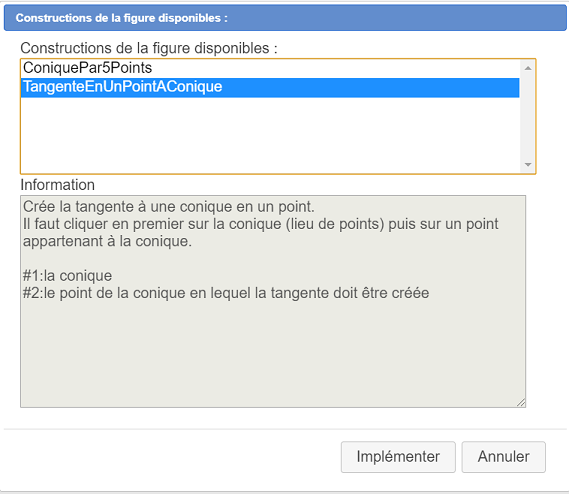Click inside the Information description box
569x494 pixels.
pyautogui.click(x=273, y=301)
